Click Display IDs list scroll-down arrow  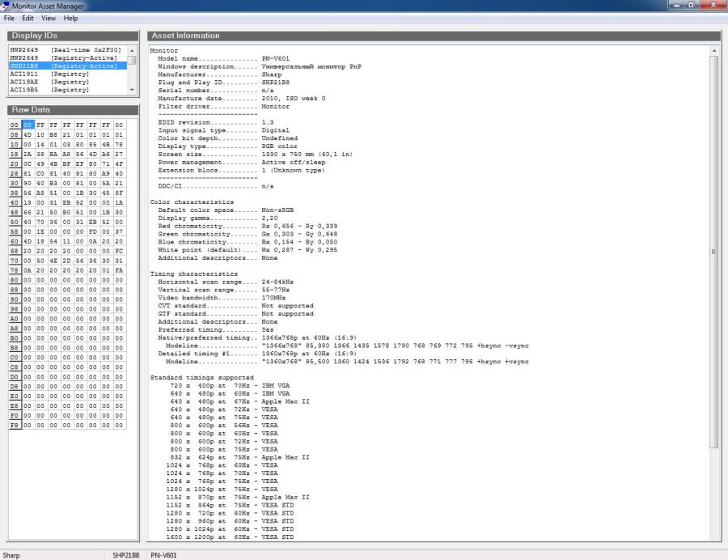point(132,91)
